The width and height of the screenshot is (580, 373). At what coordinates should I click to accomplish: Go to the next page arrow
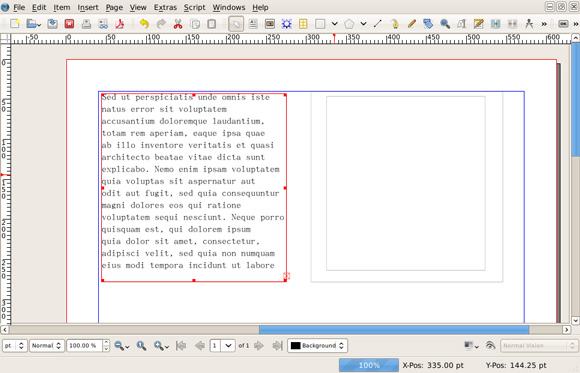[x=259, y=346]
